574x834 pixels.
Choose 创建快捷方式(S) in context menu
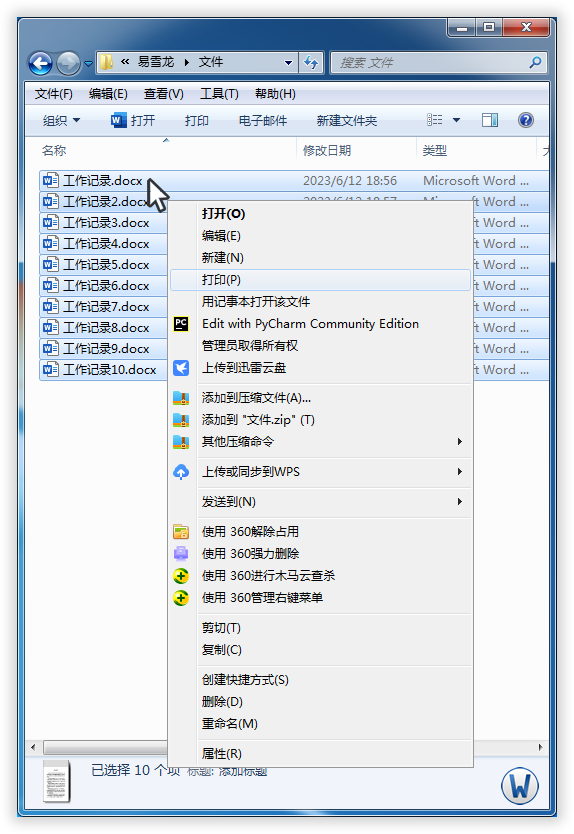[x=320, y=680]
